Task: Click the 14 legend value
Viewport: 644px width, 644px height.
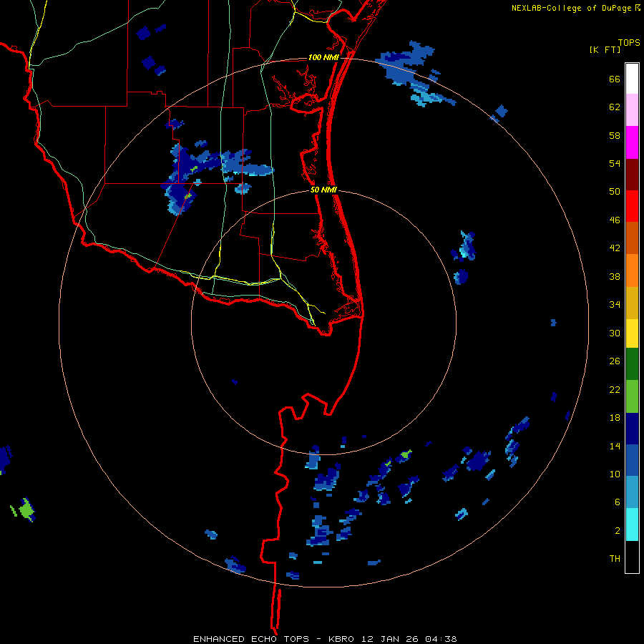Action: [615, 446]
